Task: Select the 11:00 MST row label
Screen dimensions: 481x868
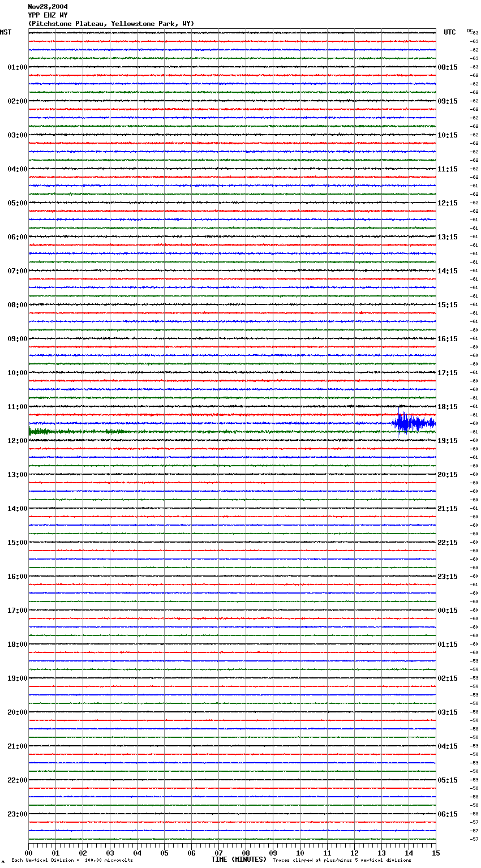Action: click(18, 407)
